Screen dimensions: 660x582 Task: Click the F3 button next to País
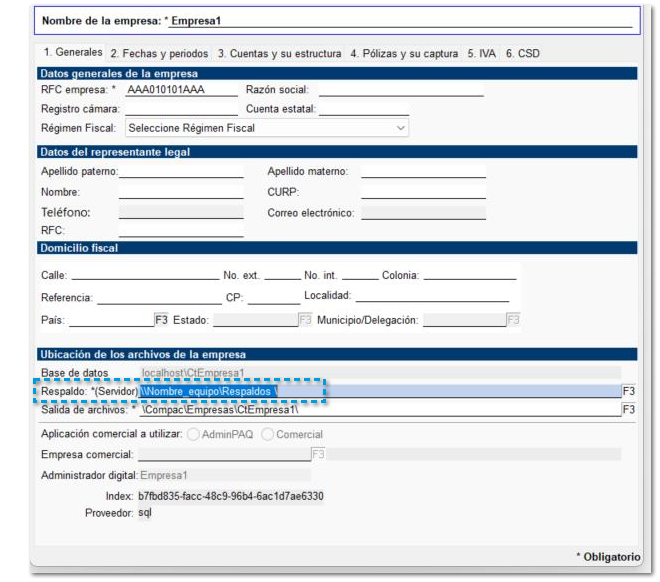tap(161, 321)
